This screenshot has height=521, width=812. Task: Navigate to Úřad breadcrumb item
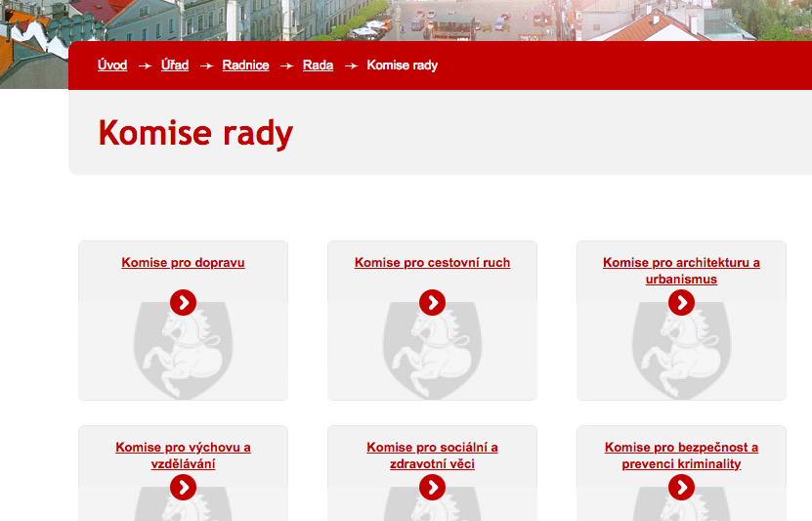[x=175, y=65]
